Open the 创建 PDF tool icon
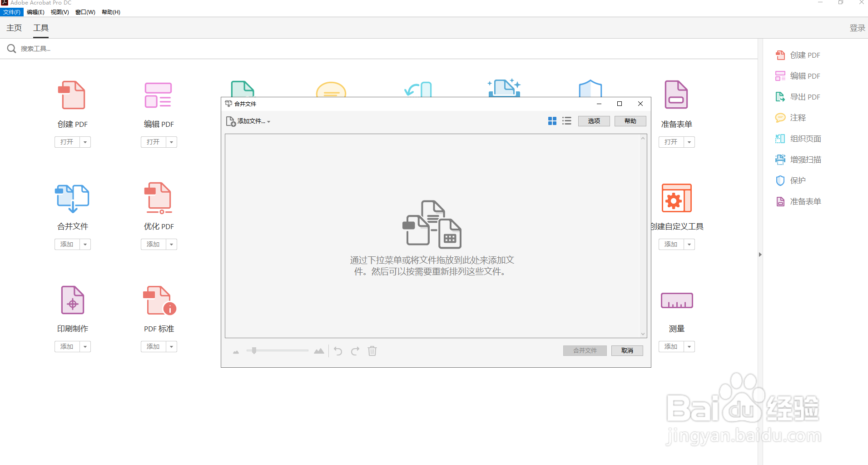The height and width of the screenshot is (465, 868). coord(72,95)
